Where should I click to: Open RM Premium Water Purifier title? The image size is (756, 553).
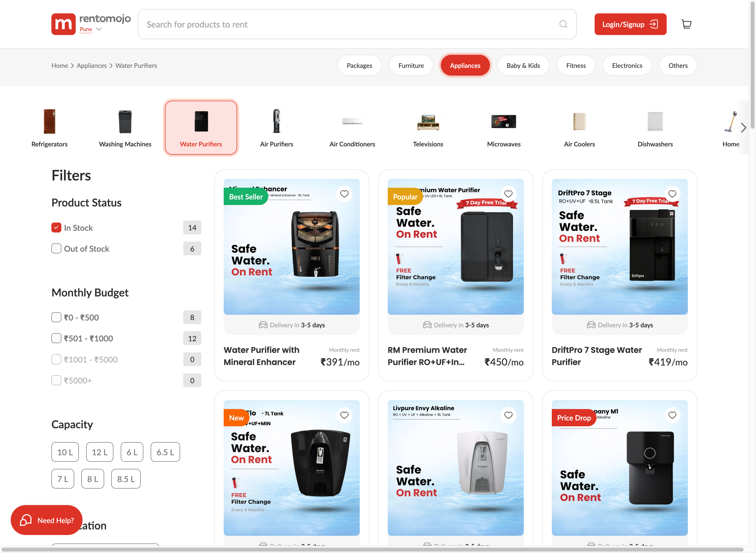(x=427, y=356)
